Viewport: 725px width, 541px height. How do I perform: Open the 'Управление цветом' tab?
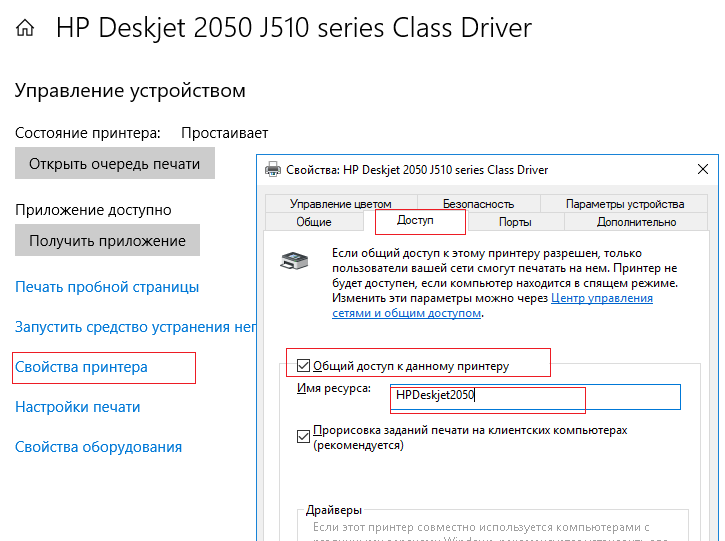click(x=341, y=203)
